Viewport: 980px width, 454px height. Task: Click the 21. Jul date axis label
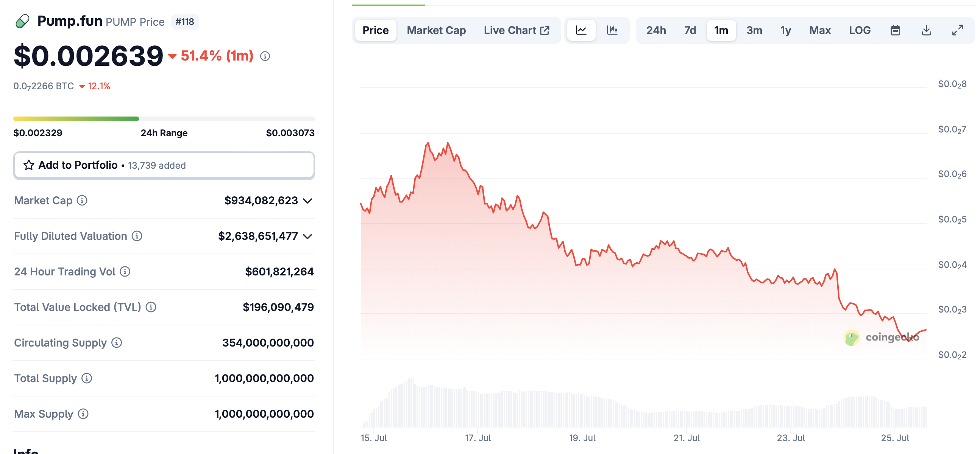(687, 438)
